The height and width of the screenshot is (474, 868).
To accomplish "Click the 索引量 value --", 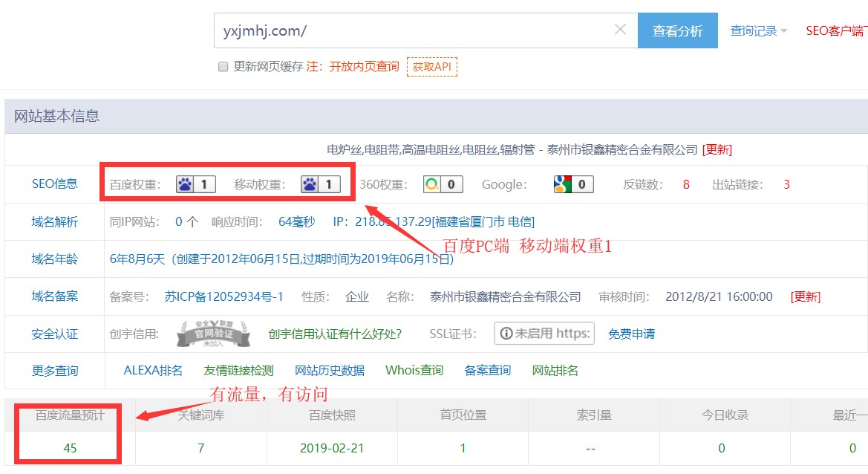I will 590,448.
